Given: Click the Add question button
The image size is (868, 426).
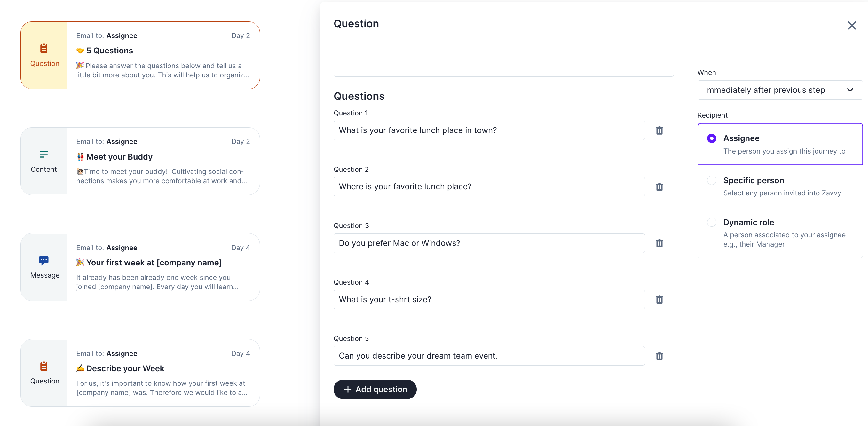Looking at the screenshot, I should click(x=375, y=389).
